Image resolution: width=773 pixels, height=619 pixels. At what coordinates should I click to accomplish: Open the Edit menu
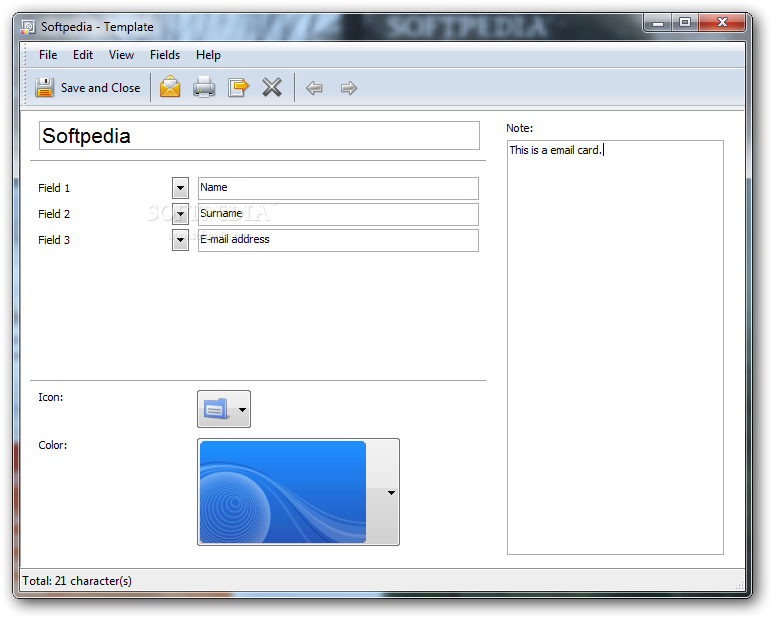coord(83,55)
